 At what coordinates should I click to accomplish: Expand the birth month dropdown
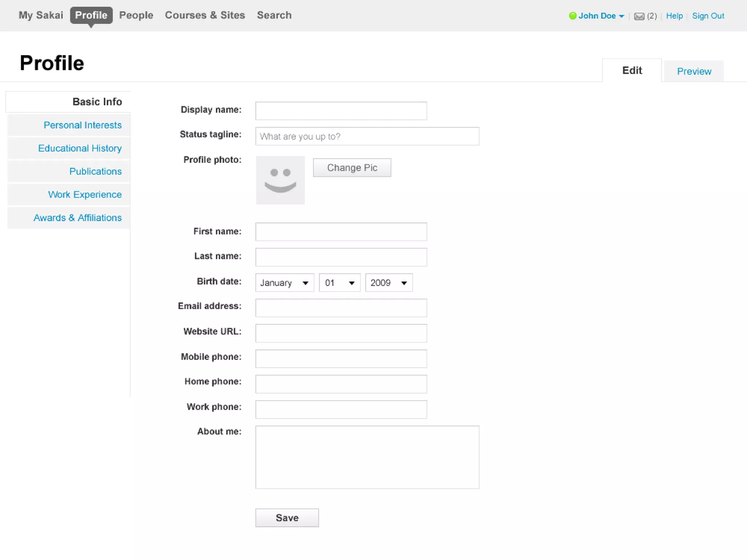285,283
